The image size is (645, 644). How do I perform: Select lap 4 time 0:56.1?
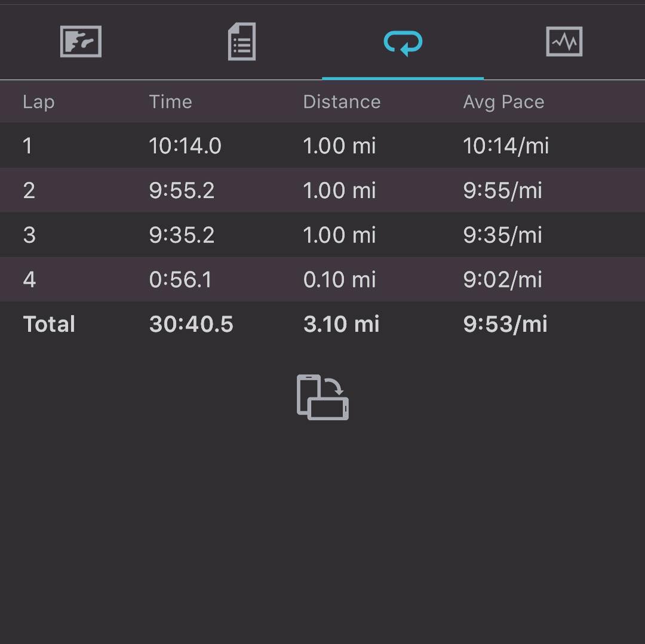pos(180,280)
